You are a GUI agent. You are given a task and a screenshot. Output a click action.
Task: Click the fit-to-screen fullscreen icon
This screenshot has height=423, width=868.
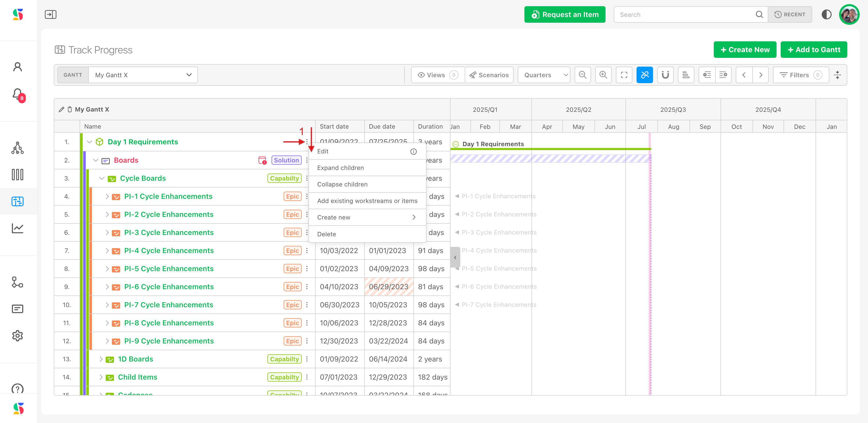pos(624,75)
